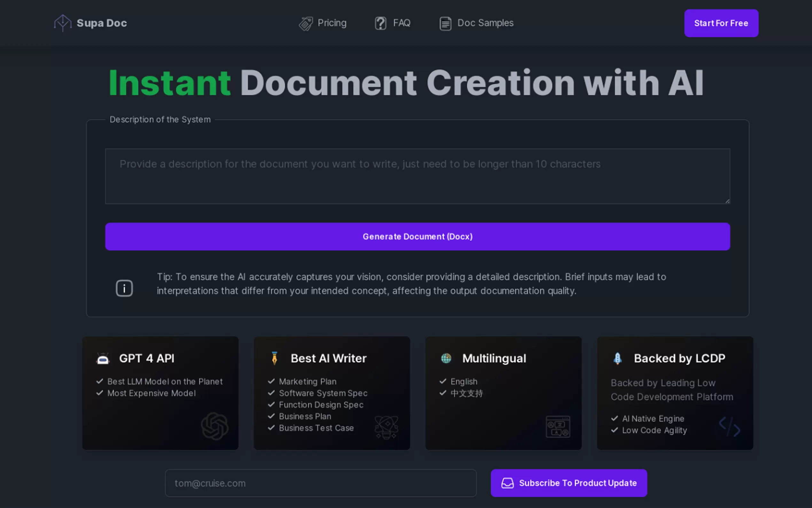Click the Pricing tag icon

coord(306,24)
